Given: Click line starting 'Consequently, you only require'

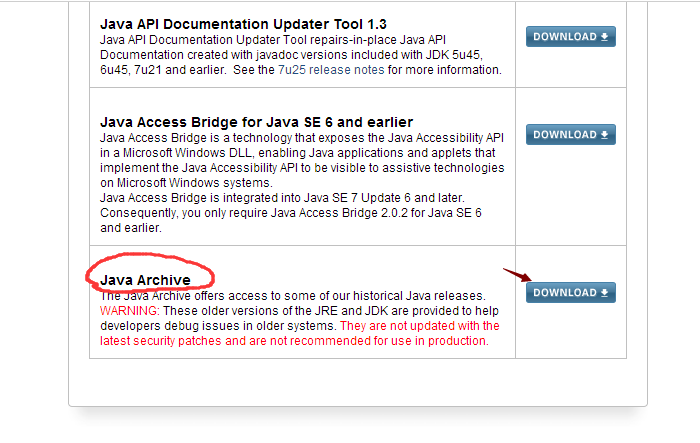Looking at the screenshot, I should click(290, 213).
